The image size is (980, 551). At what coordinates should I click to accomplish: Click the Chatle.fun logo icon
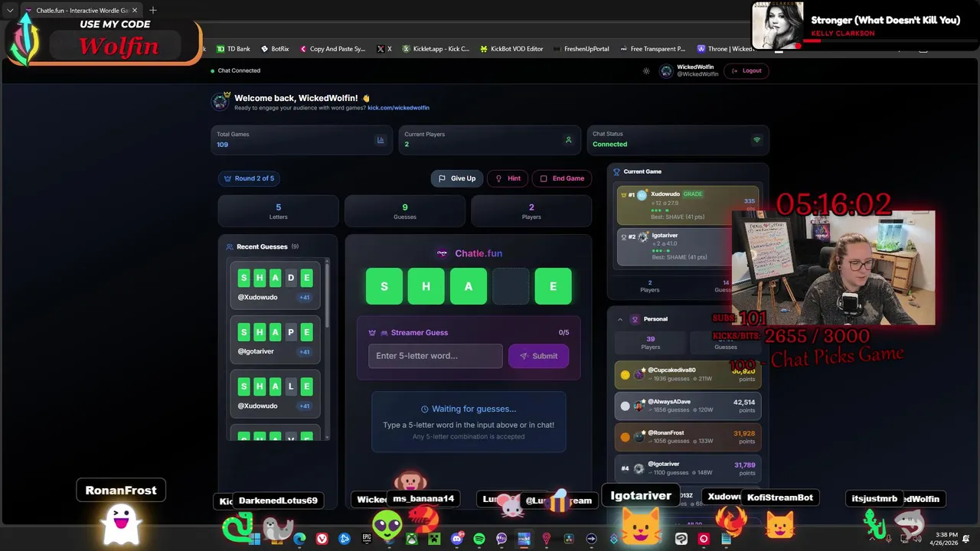442,253
